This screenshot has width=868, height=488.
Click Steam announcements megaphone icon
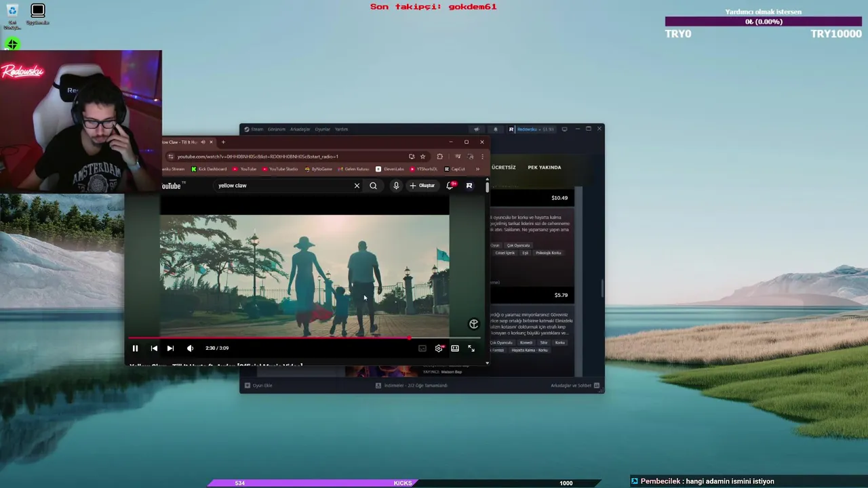coord(476,129)
